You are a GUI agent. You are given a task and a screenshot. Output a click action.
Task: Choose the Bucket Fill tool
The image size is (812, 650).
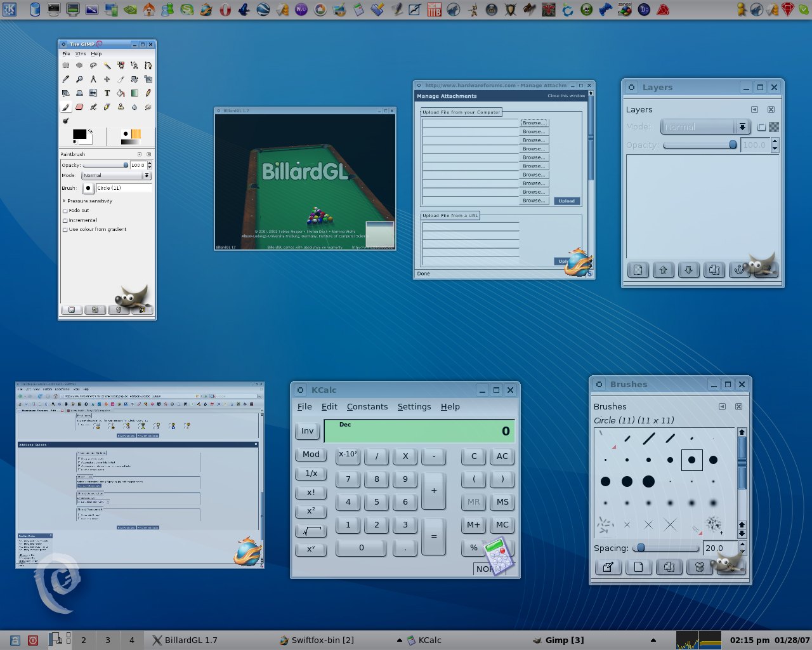click(x=121, y=93)
